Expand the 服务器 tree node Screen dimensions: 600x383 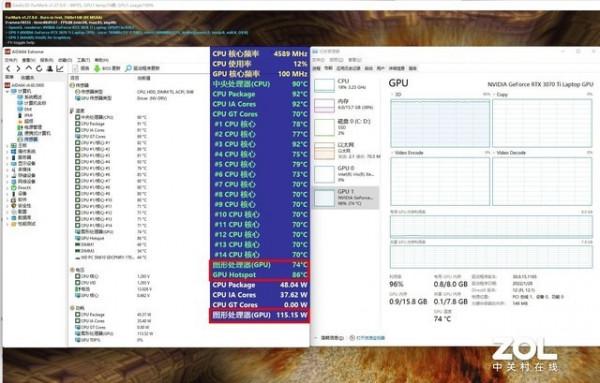coord(7,157)
